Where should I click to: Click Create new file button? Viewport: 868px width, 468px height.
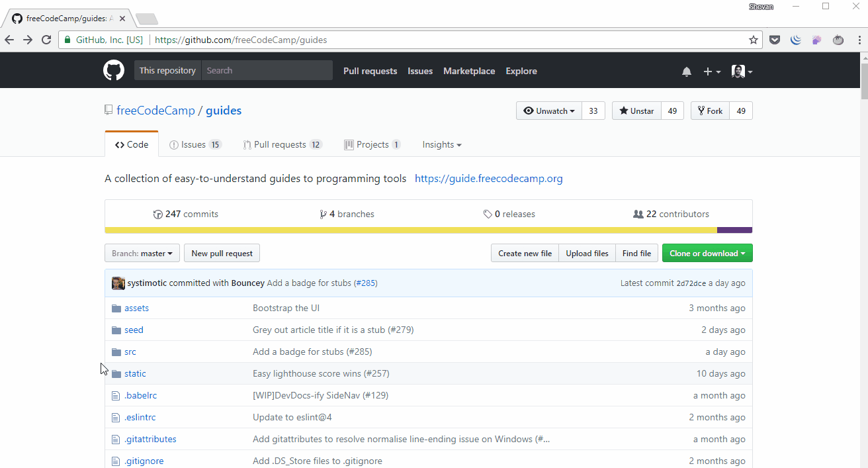(525, 254)
